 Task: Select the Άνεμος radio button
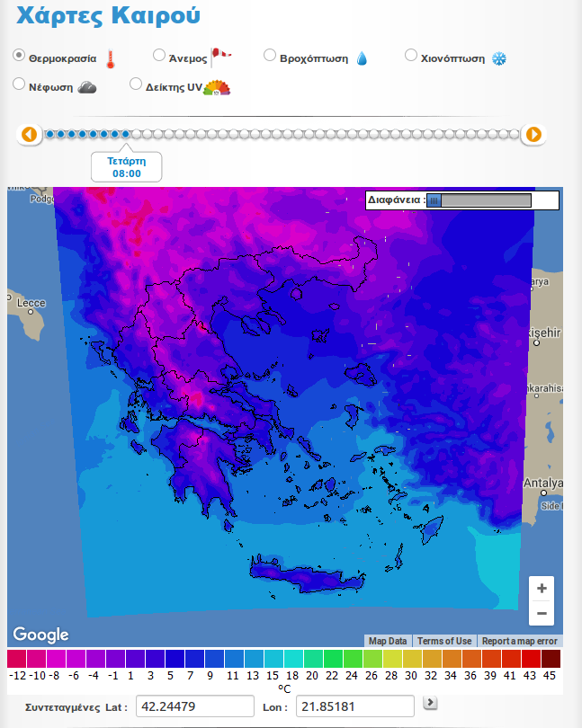[159, 55]
